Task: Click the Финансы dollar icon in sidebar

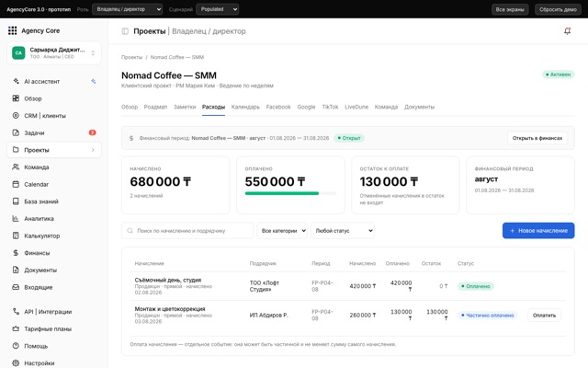Action: pos(16,253)
